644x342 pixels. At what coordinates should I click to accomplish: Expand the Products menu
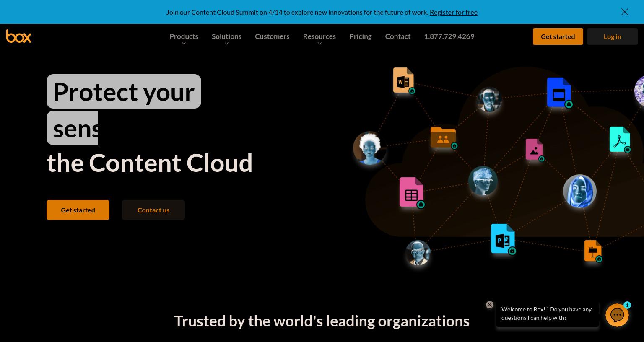click(x=184, y=36)
